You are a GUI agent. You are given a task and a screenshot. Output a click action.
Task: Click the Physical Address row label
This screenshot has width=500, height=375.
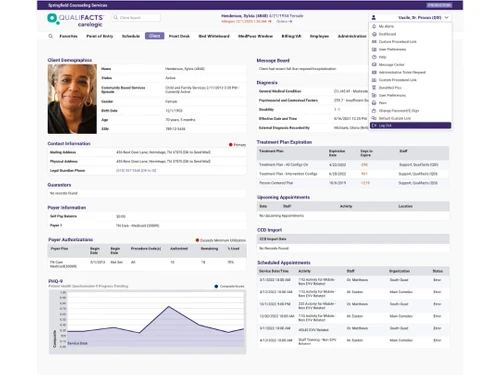pyautogui.click(x=64, y=161)
